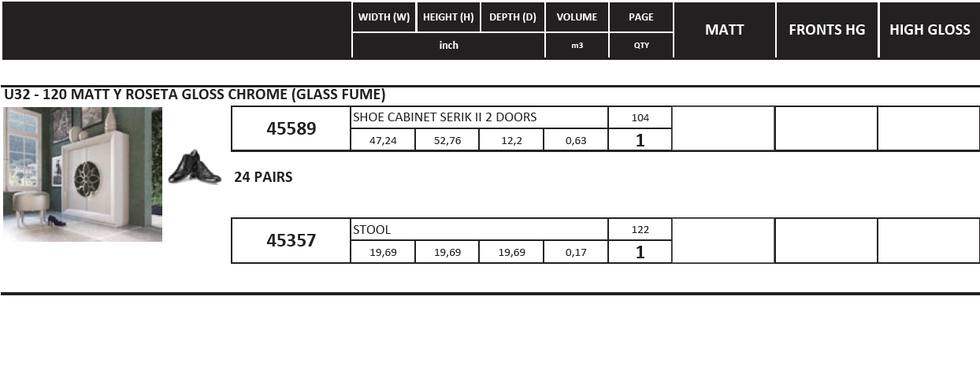This screenshot has height=378, width=980.
Task: Click page number 104
Action: click(640, 118)
